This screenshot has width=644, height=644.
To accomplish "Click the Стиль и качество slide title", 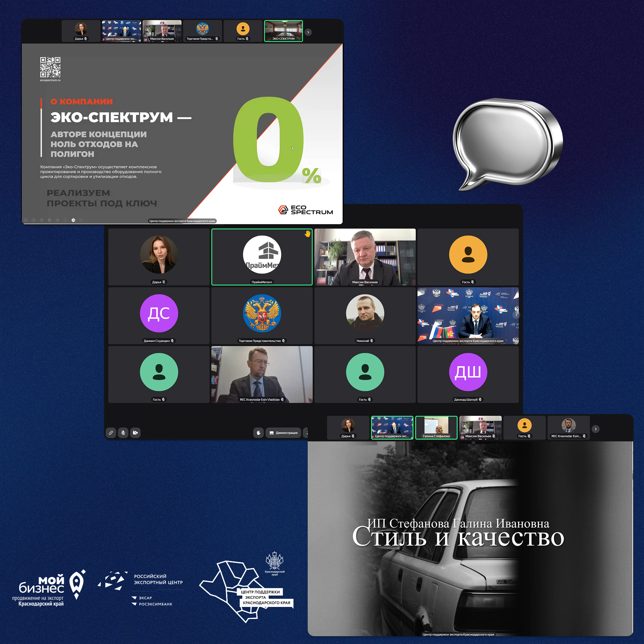I will click(x=458, y=537).
